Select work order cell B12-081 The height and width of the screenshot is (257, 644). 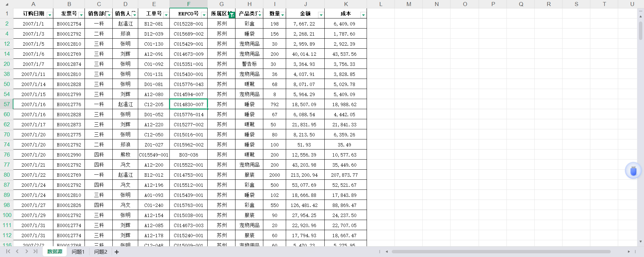point(154,24)
